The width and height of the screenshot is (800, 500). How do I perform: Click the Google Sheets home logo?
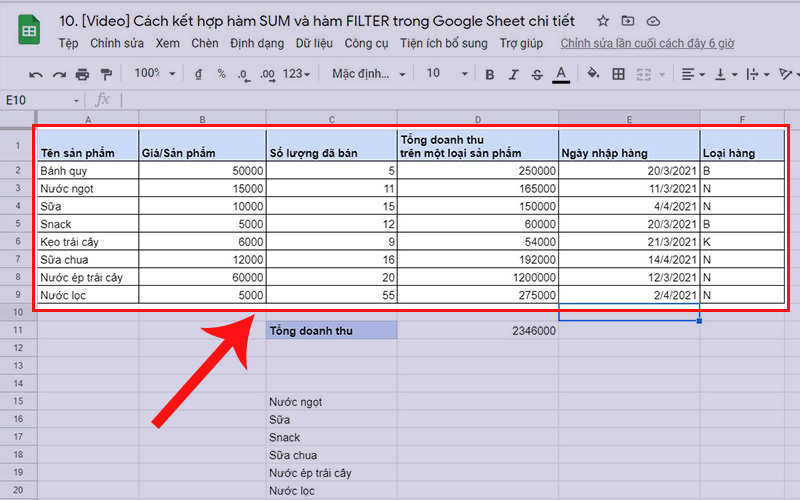point(29,31)
